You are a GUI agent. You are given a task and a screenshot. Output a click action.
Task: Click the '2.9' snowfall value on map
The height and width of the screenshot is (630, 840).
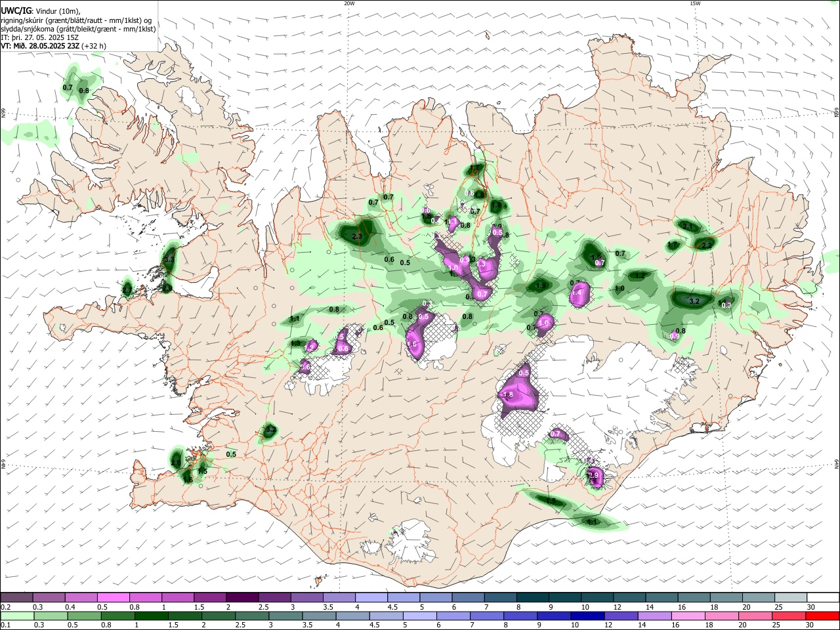[x=594, y=475]
